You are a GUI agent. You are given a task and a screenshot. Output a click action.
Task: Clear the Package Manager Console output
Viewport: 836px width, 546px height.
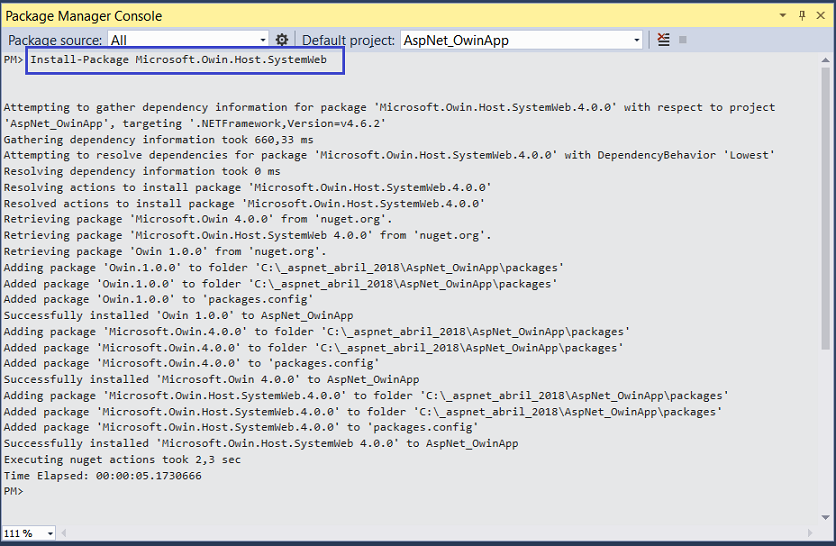tap(663, 39)
